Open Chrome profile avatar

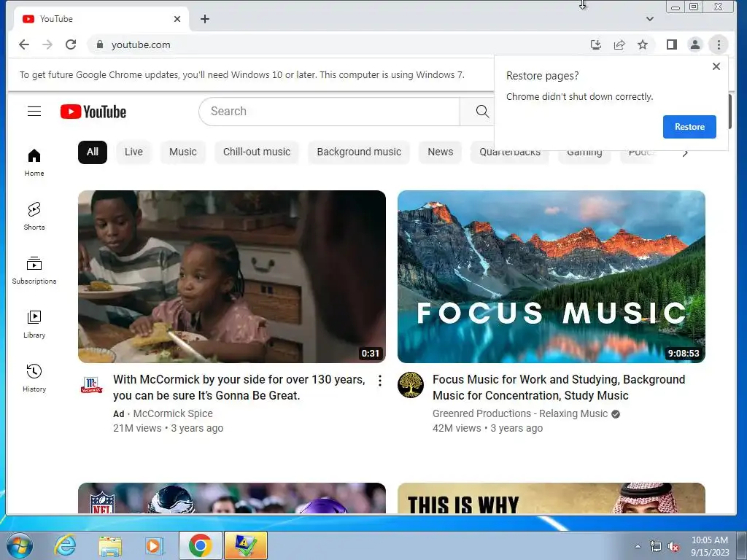click(695, 44)
